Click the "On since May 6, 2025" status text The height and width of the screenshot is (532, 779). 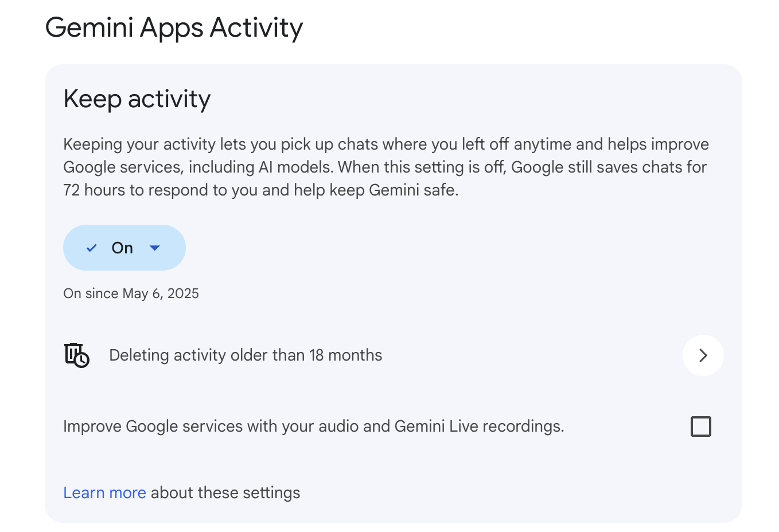coord(131,294)
